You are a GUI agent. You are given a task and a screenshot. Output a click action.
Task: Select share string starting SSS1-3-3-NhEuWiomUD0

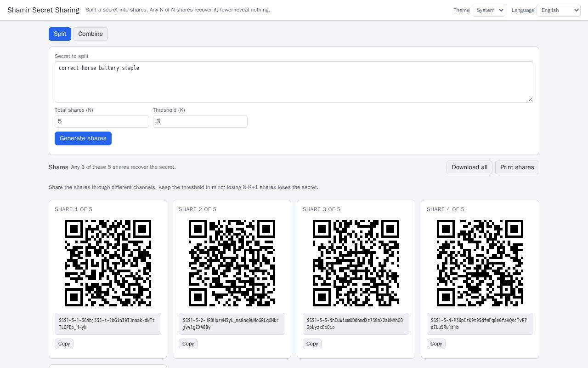pyautogui.click(x=356, y=324)
